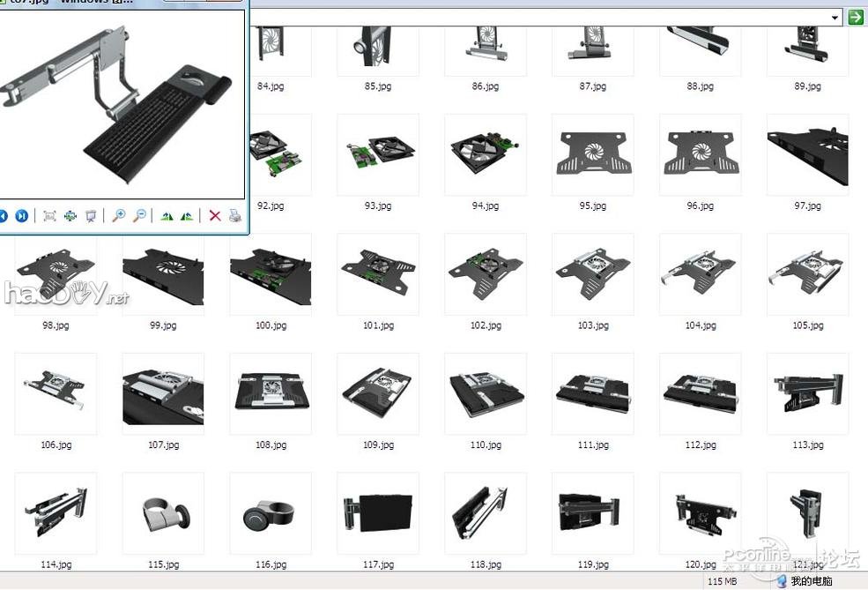Screen dimensions: 868x590
Task: Show image at Actual Size
Action: pos(70,216)
